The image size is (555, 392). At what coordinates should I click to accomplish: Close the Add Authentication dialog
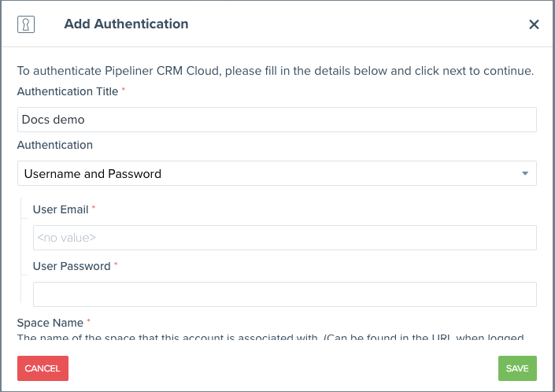tap(534, 24)
